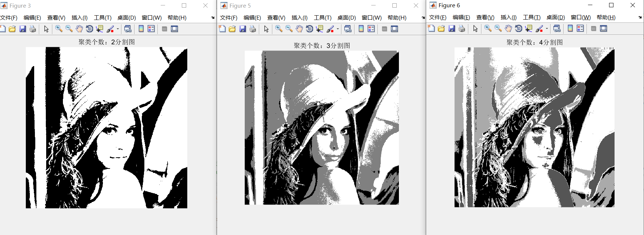Insert Legend icon in Figure 3

click(x=151, y=29)
